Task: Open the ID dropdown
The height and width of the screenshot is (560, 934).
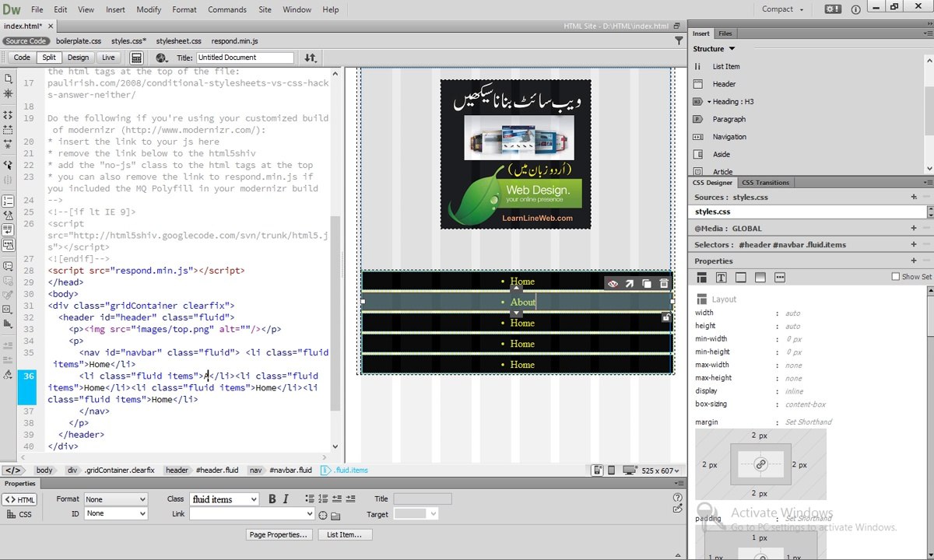Action: [115, 513]
